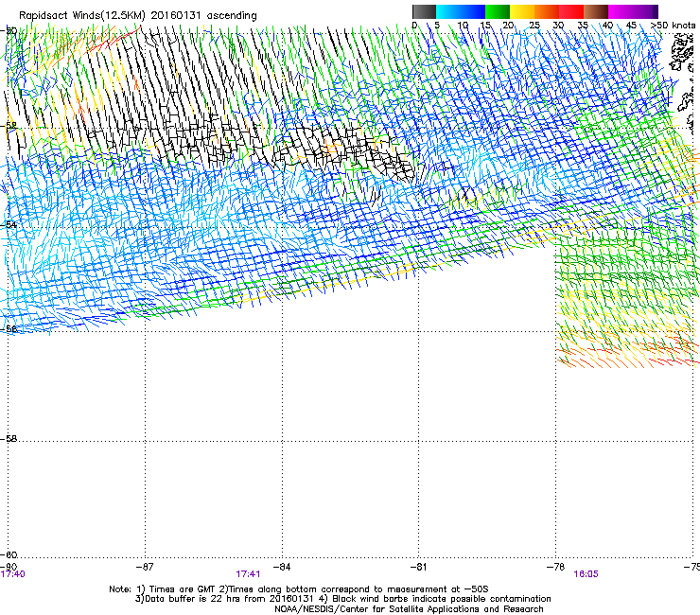Click the -54 latitude axis label
This screenshot has width=700, height=615.
(x=9, y=224)
